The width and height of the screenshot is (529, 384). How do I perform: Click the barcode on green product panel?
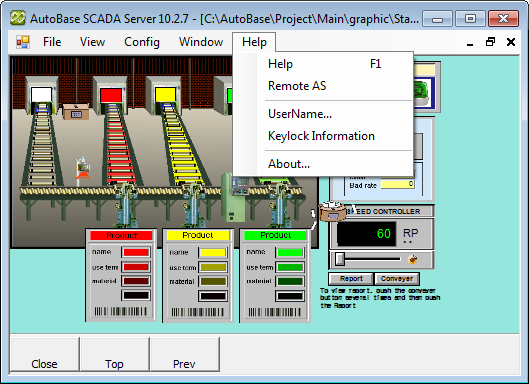(x=275, y=312)
